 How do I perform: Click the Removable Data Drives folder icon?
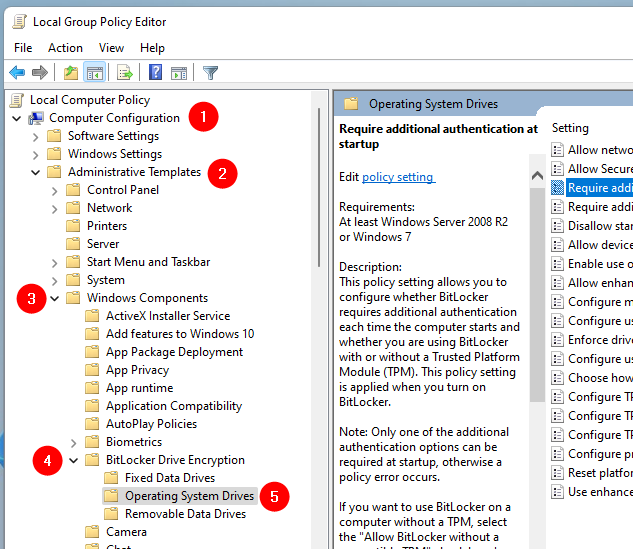pos(111,514)
